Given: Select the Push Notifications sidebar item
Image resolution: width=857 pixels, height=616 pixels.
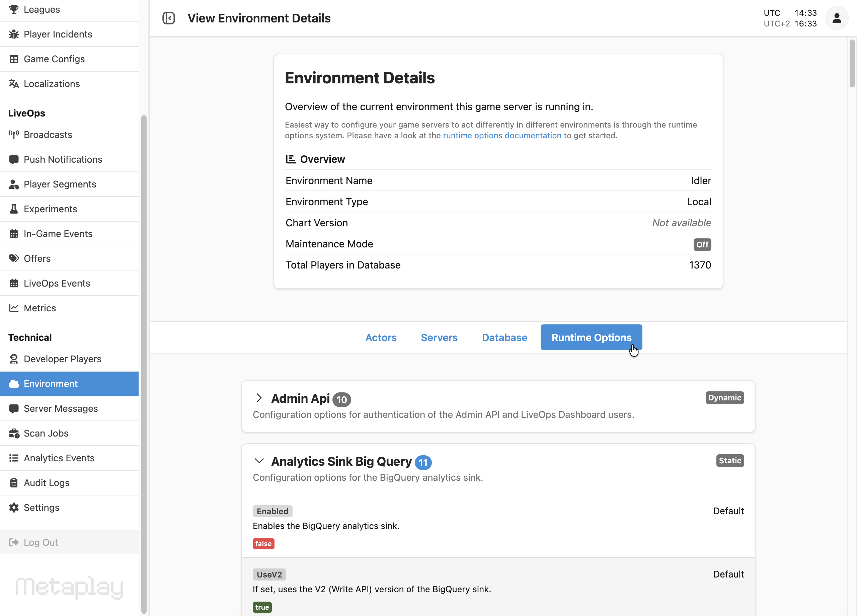Looking at the screenshot, I should tap(63, 159).
